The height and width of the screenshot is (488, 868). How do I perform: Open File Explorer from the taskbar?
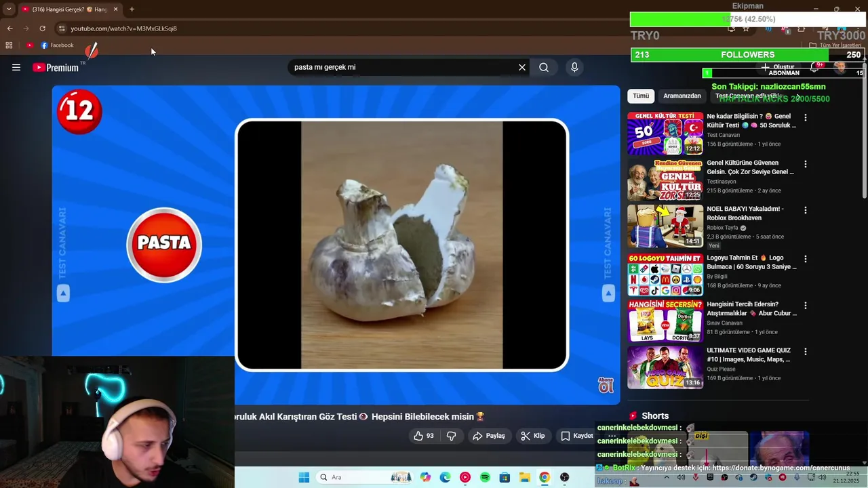(x=524, y=477)
